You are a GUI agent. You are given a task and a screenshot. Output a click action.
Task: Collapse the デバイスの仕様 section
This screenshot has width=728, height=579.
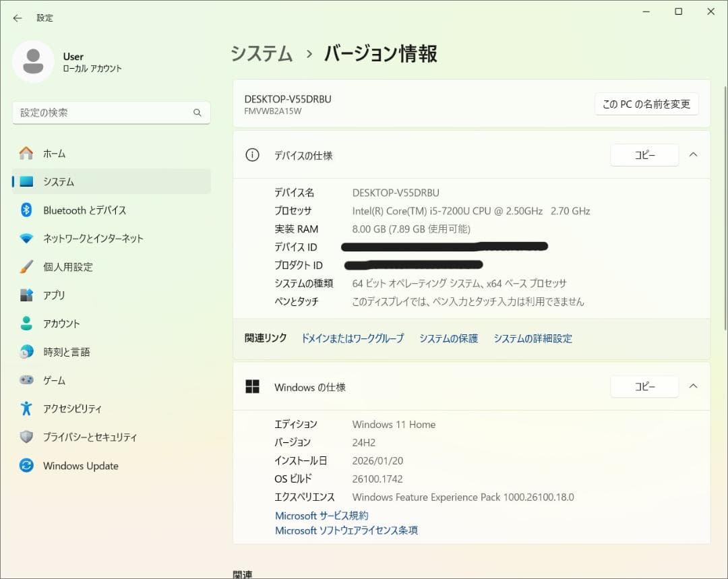(693, 154)
